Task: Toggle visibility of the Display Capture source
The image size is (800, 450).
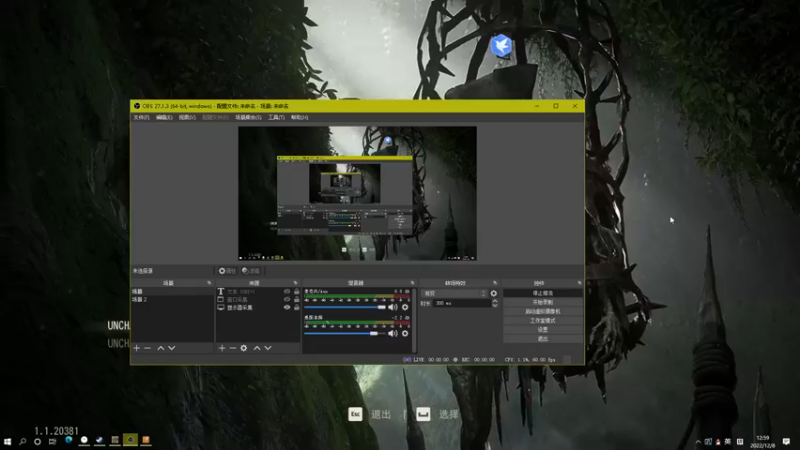Action: pos(287,308)
